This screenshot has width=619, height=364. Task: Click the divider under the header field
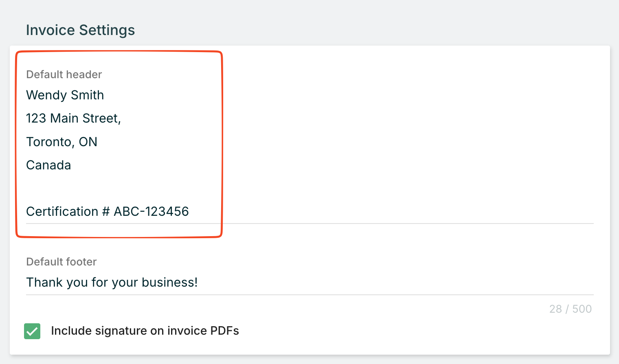click(309, 223)
